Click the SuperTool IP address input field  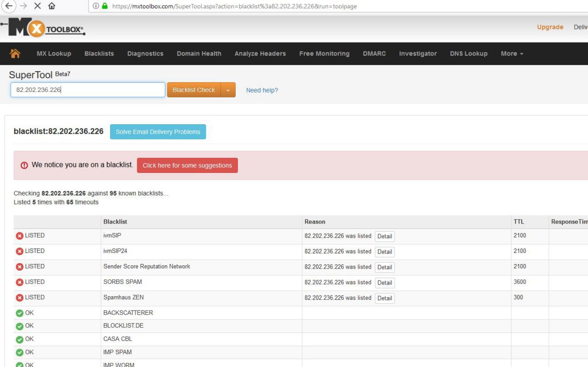coord(88,90)
